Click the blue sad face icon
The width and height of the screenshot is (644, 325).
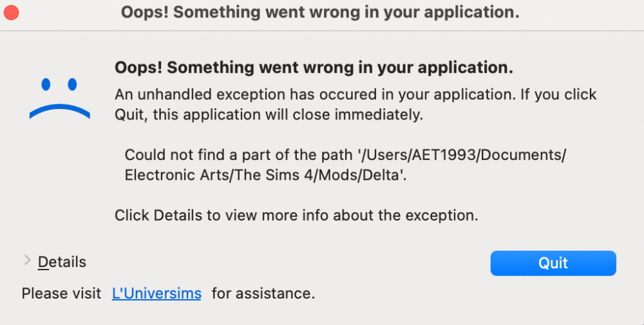pyautogui.click(x=59, y=99)
